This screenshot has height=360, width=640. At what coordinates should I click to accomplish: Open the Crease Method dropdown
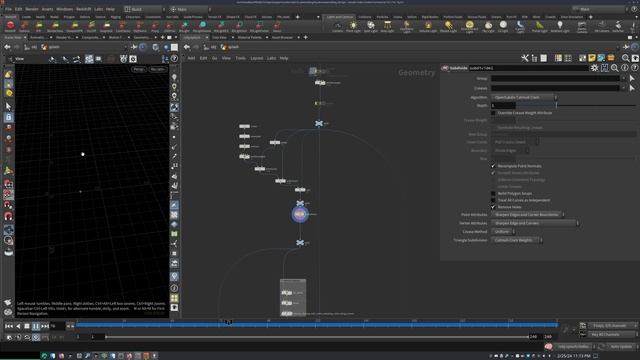(x=503, y=232)
